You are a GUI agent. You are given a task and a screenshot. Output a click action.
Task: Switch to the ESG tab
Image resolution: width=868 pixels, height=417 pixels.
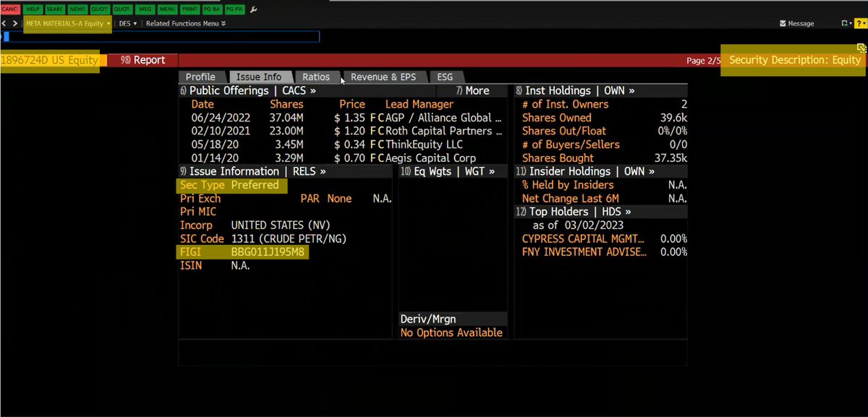click(x=445, y=77)
